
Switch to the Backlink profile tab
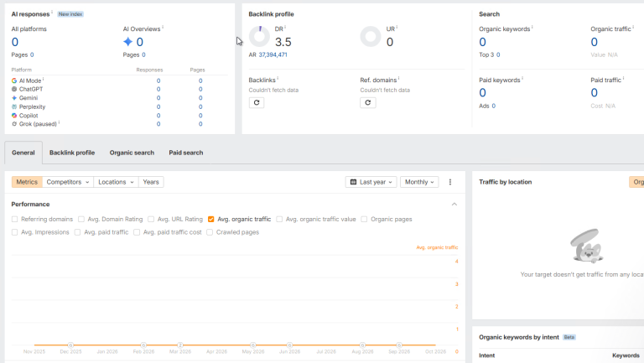click(72, 153)
